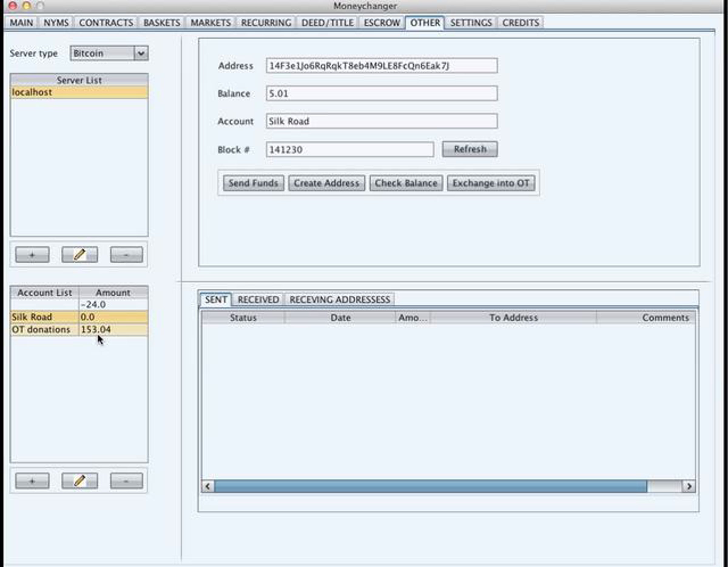Close the Moneychanger window

point(13,6)
